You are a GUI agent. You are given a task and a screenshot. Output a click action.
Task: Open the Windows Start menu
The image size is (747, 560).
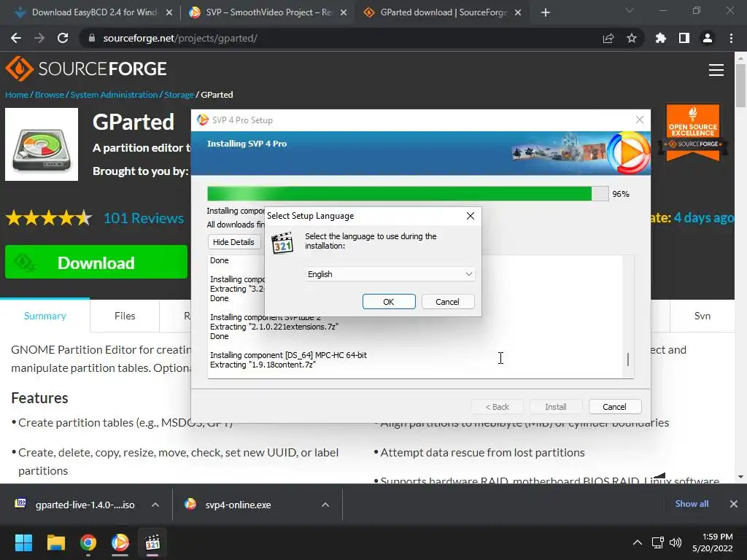tap(23, 542)
